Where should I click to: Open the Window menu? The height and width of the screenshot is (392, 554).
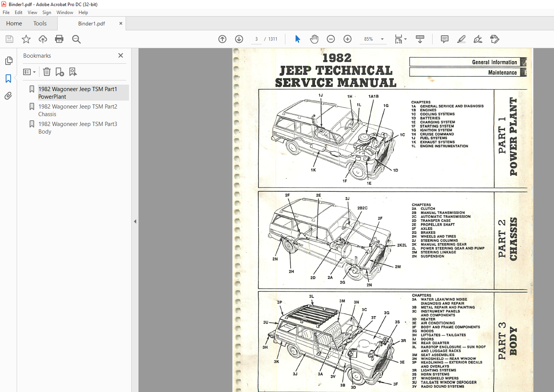pyautogui.click(x=65, y=13)
